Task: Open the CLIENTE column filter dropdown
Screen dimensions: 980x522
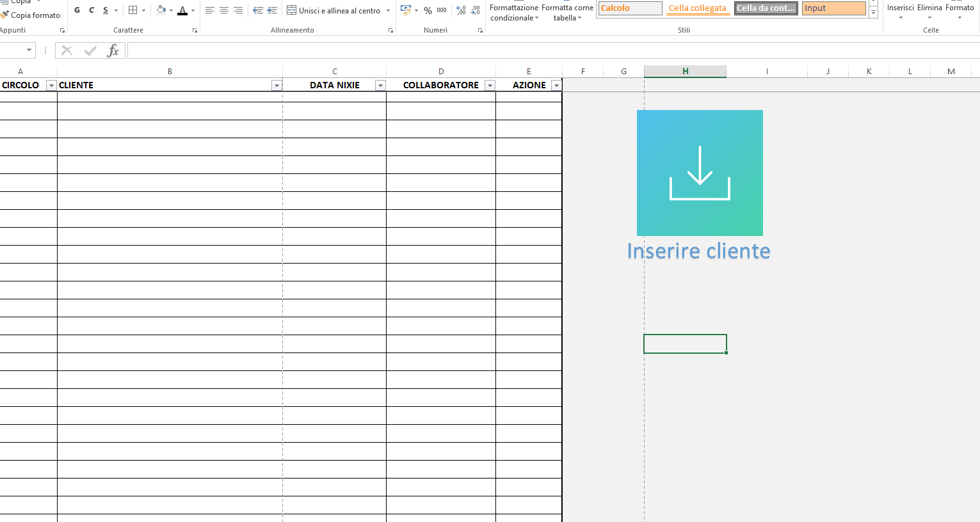Action: coord(277,86)
